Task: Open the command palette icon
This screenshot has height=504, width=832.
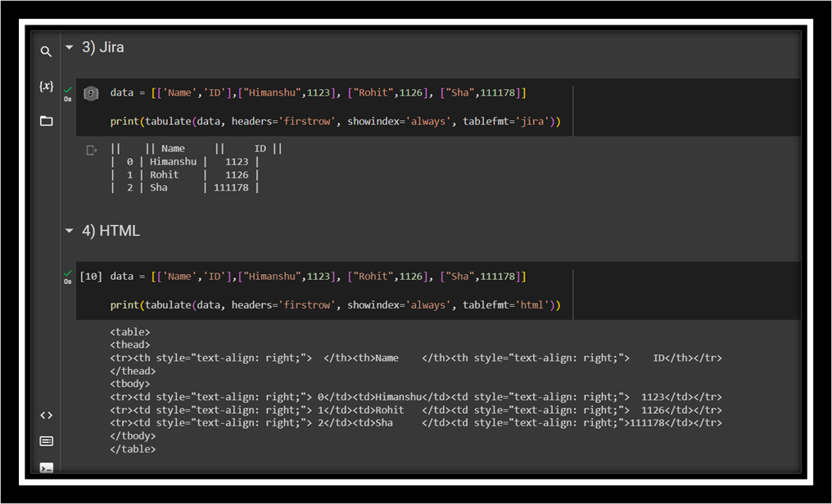Action: pyautogui.click(x=46, y=442)
